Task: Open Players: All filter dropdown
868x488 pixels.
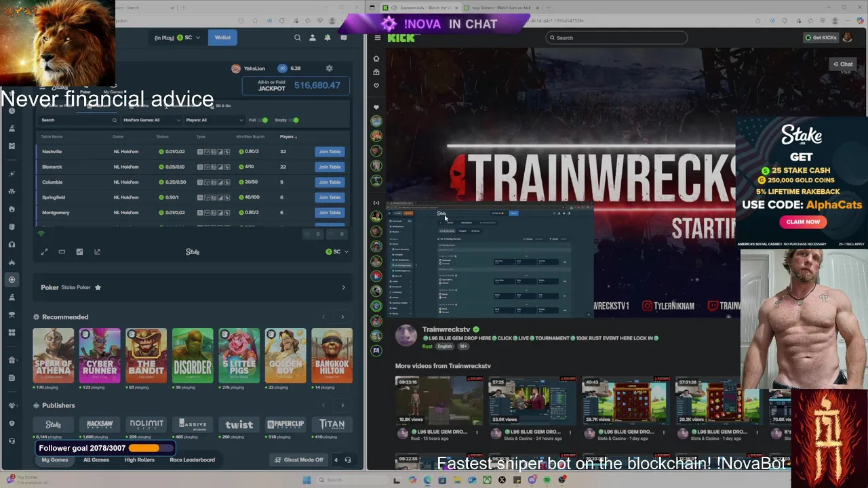Action: (x=214, y=121)
